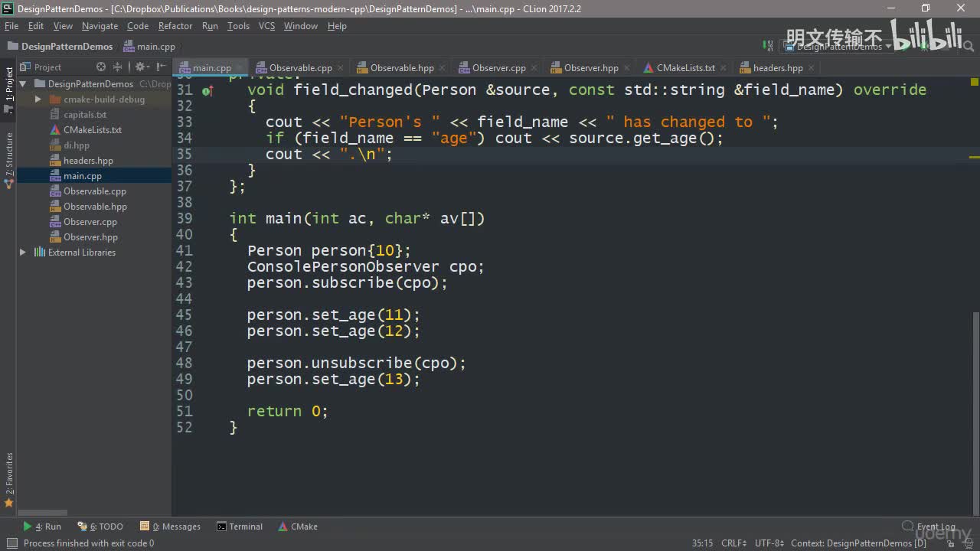Open the Messages tool window
980x551 pixels.
[x=170, y=527]
